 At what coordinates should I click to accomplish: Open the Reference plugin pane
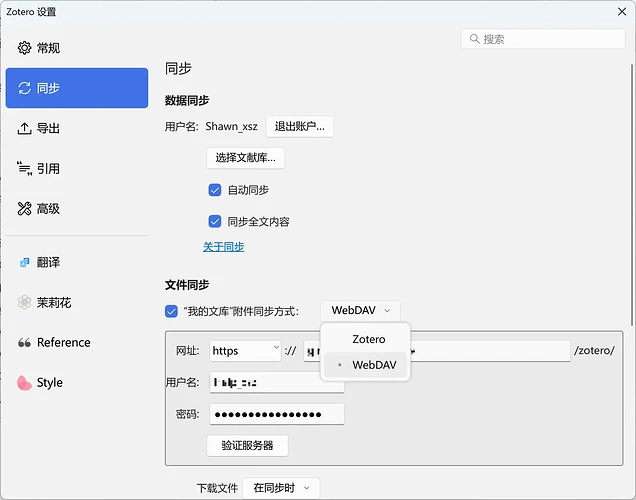point(77,343)
